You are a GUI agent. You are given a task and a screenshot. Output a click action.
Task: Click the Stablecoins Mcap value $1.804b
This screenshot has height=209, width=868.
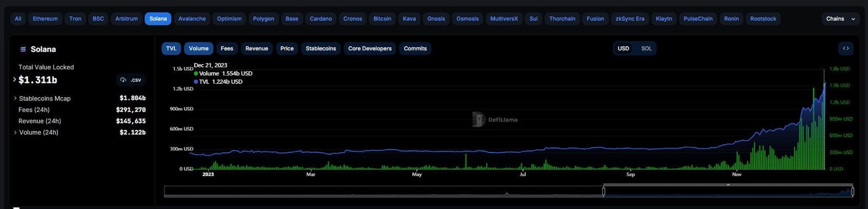(x=132, y=98)
